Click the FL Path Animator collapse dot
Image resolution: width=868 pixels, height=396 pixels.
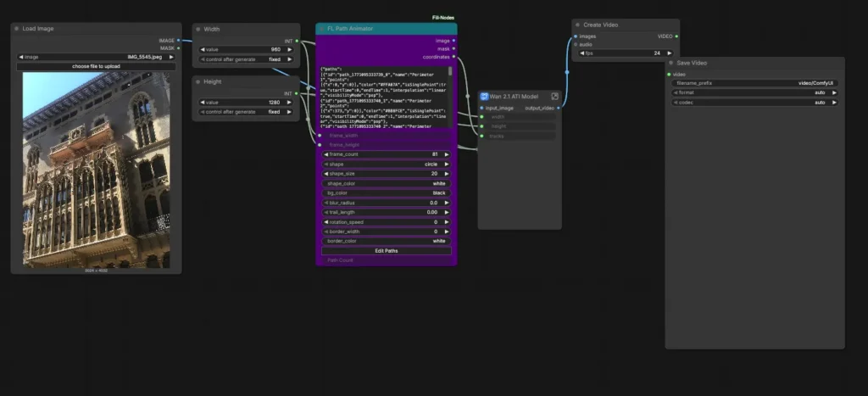tap(321, 29)
